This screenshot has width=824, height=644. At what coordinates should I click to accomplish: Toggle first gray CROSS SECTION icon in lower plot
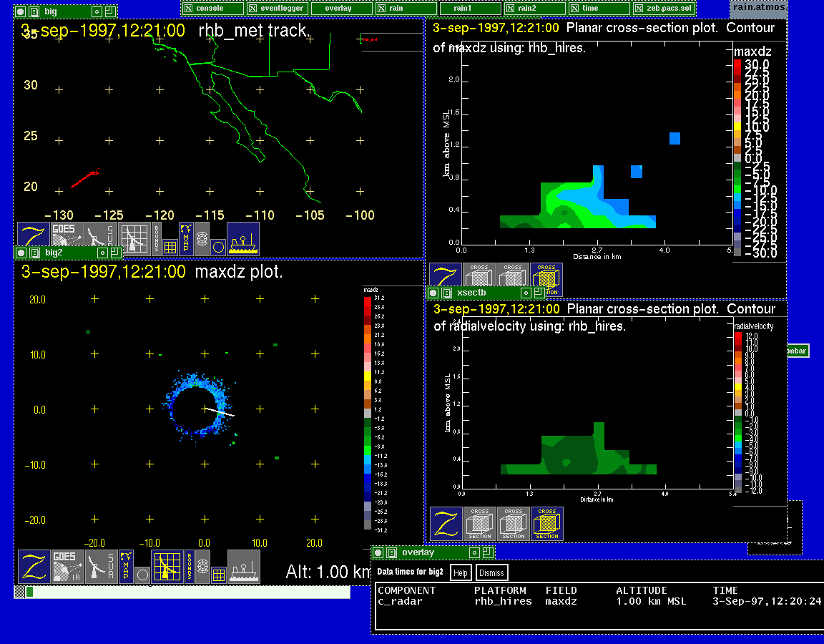tap(480, 524)
